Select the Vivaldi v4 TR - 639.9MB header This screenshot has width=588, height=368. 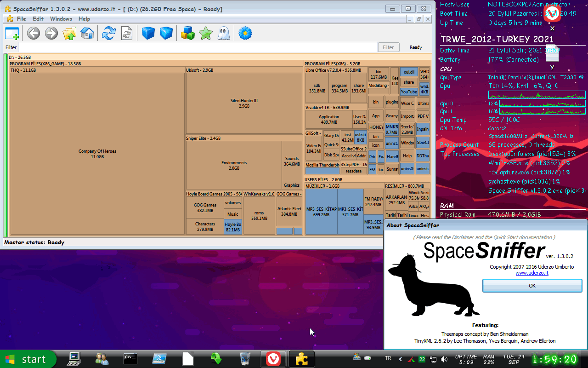(x=336, y=107)
